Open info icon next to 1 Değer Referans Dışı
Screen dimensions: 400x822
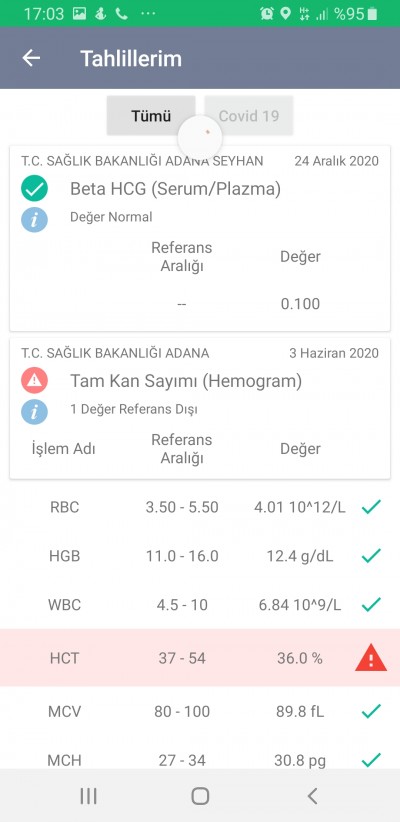pos(35,411)
